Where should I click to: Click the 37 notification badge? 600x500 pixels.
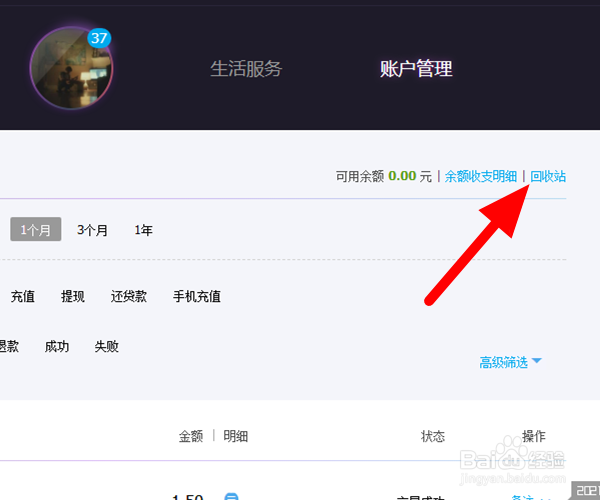point(99,38)
